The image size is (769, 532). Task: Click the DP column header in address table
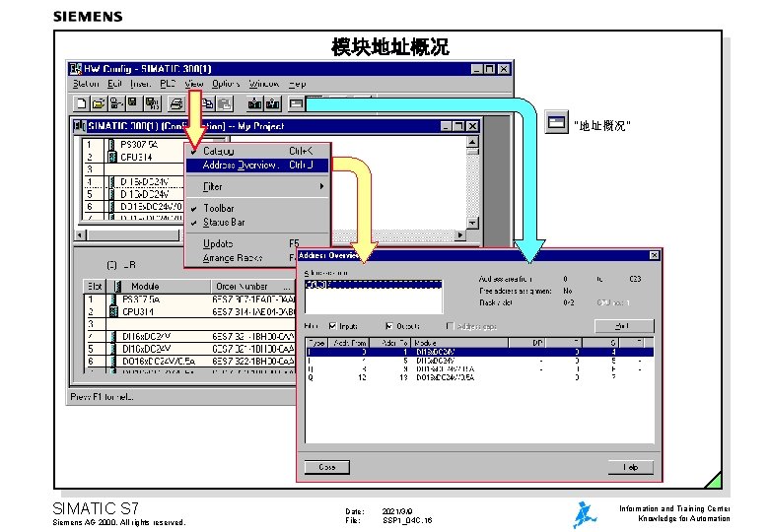[526, 343]
